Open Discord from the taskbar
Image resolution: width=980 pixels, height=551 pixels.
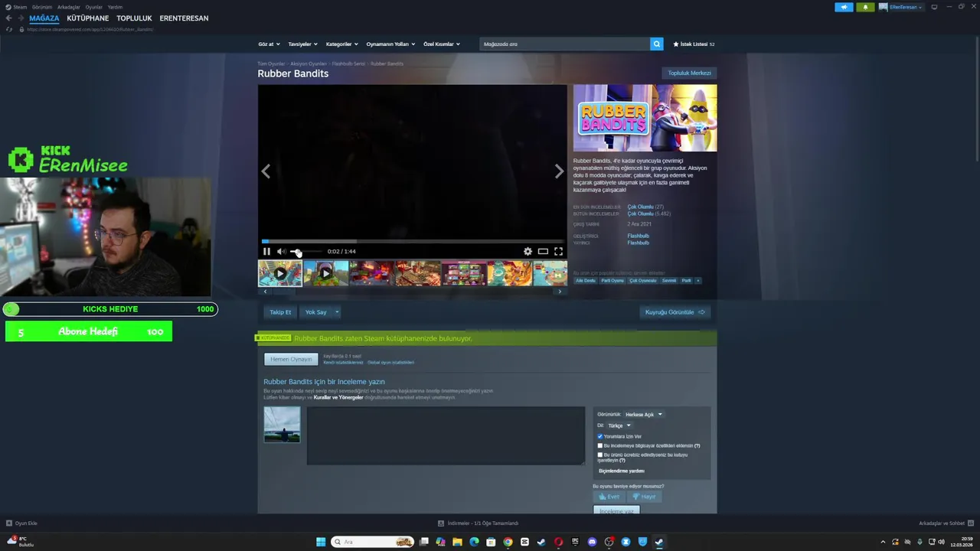pyautogui.click(x=592, y=542)
